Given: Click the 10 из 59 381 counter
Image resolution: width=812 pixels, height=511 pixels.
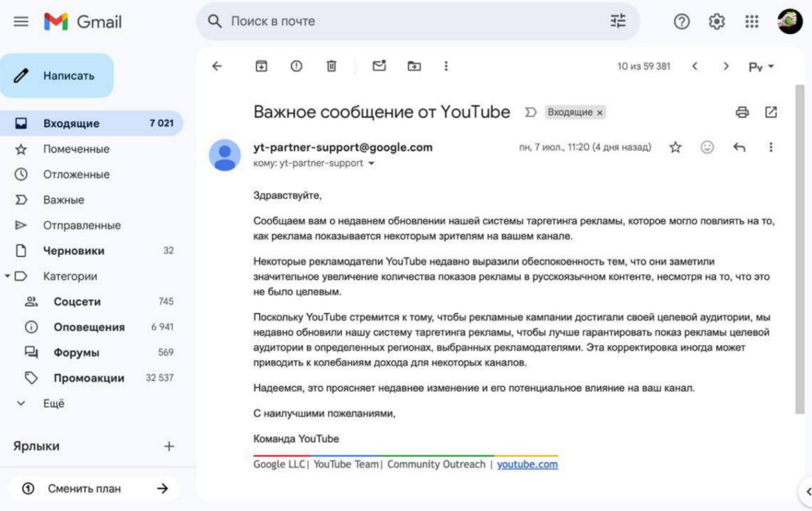Looking at the screenshot, I should (x=644, y=66).
